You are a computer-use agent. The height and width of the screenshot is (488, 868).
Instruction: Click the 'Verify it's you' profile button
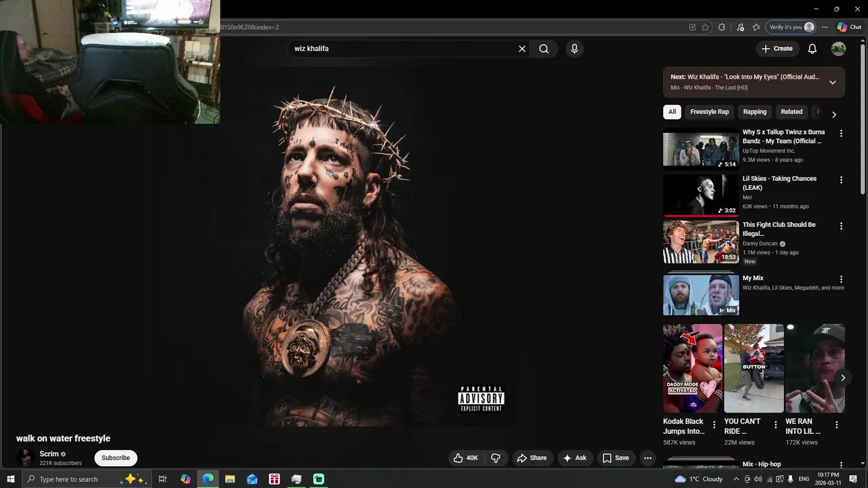(x=790, y=27)
